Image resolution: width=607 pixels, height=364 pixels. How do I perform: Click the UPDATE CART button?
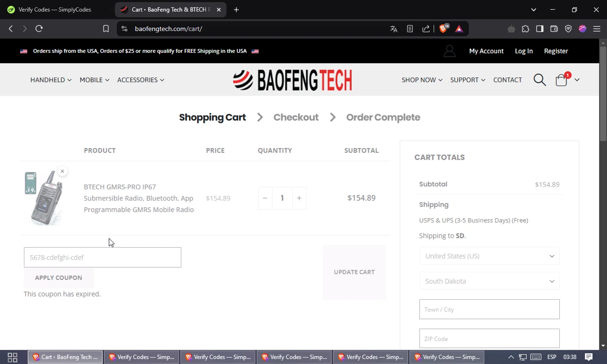click(x=354, y=272)
